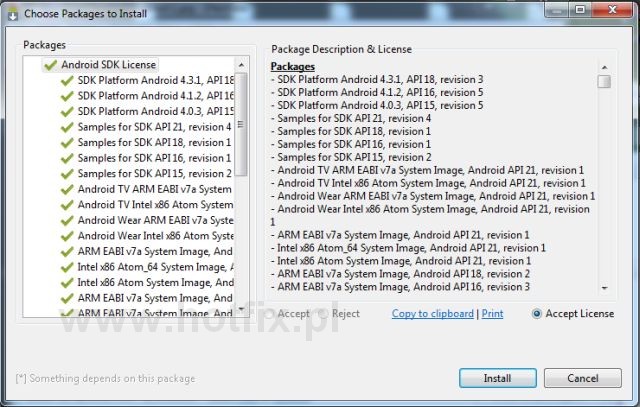Click check icon for Samples for SDK API 21

[x=67, y=127]
